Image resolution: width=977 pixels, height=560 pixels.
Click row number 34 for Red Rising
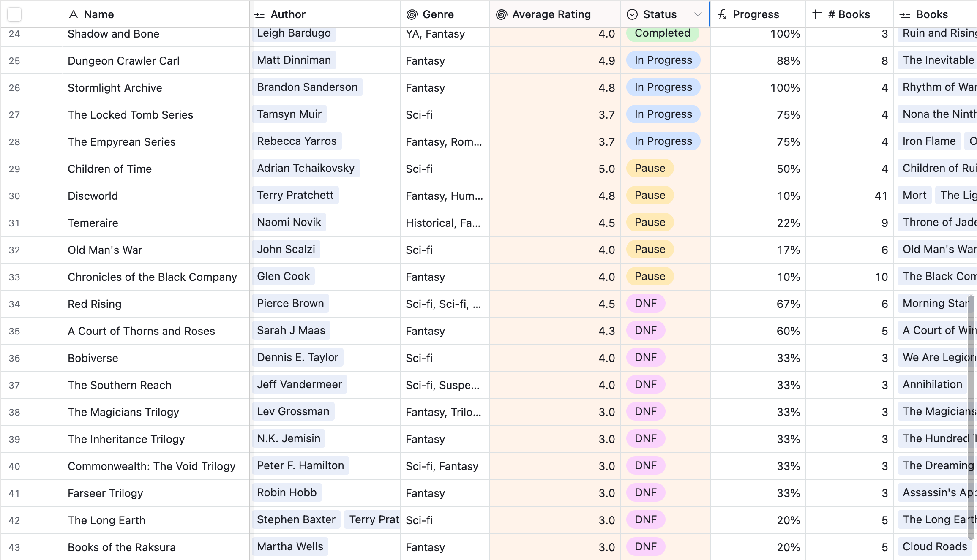coord(14,304)
